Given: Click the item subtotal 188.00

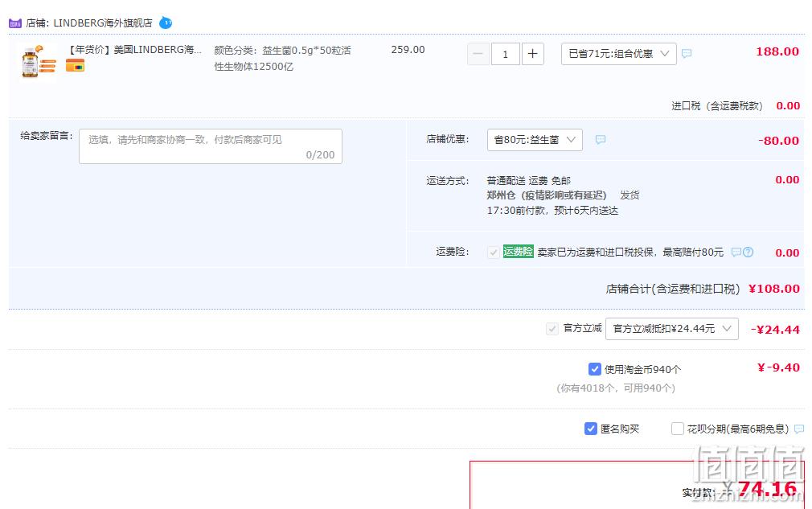Looking at the screenshot, I should [x=777, y=51].
